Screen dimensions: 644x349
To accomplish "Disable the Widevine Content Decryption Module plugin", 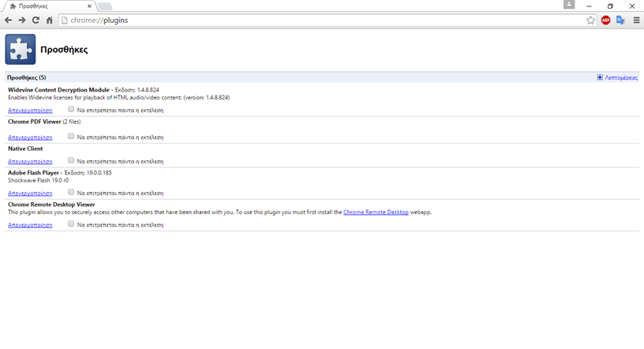I will 30,111.
